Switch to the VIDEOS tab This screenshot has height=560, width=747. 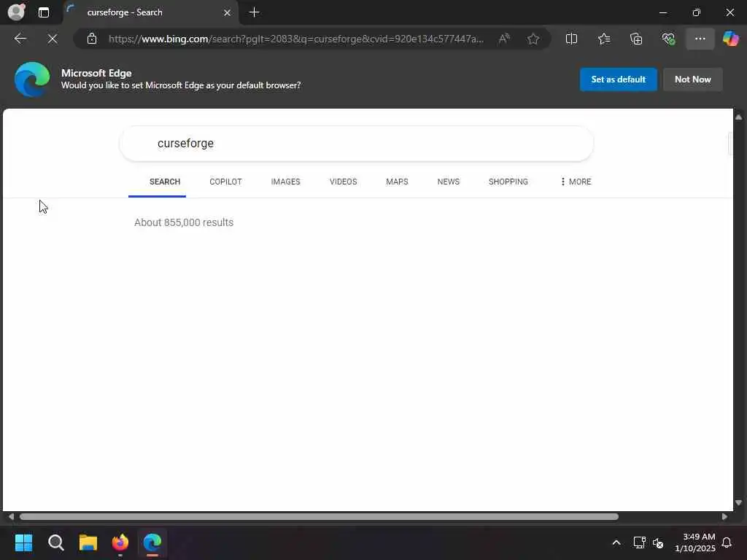pyautogui.click(x=343, y=182)
